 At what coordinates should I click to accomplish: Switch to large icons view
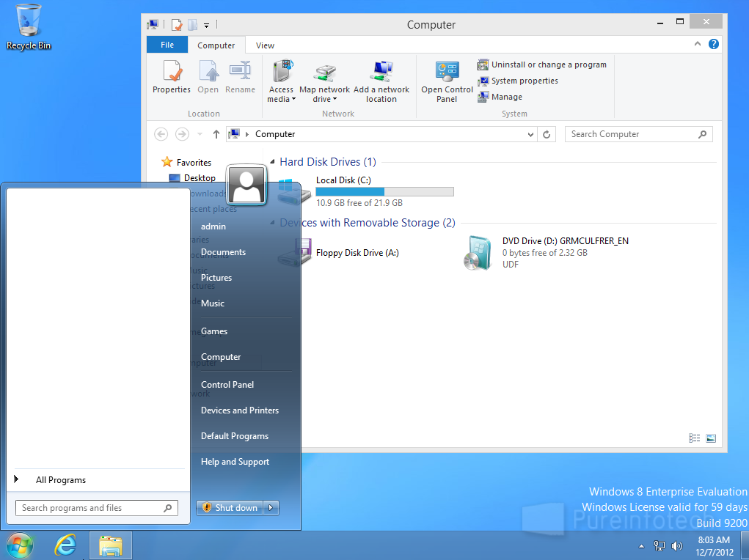point(711,438)
